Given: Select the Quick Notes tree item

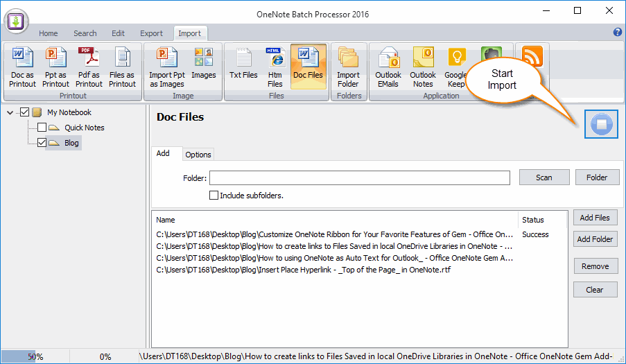Looking at the screenshot, I should [x=85, y=128].
